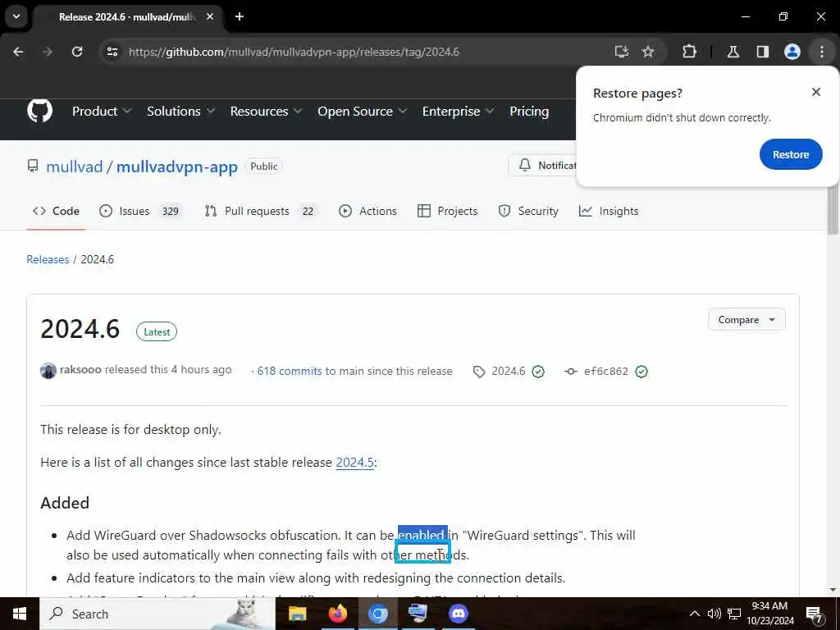Screen dimensions: 840x630
Task: Click the Latest release label
Action: coord(157,331)
